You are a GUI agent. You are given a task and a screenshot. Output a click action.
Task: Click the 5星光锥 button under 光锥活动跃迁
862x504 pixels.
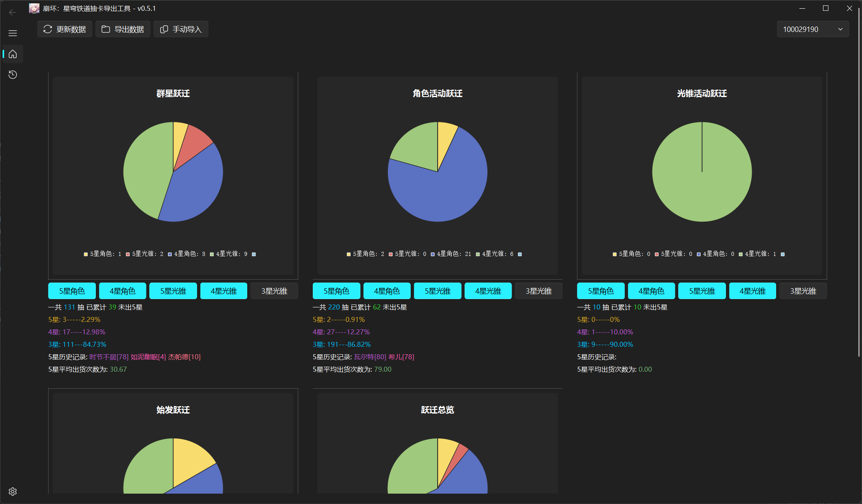[x=702, y=291]
